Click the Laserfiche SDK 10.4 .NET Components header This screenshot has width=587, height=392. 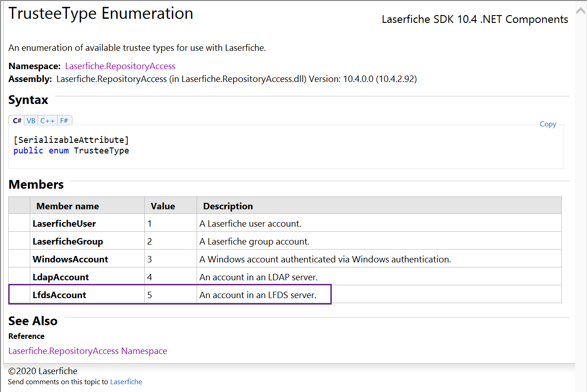pyautogui.click(x=475, y=19)
